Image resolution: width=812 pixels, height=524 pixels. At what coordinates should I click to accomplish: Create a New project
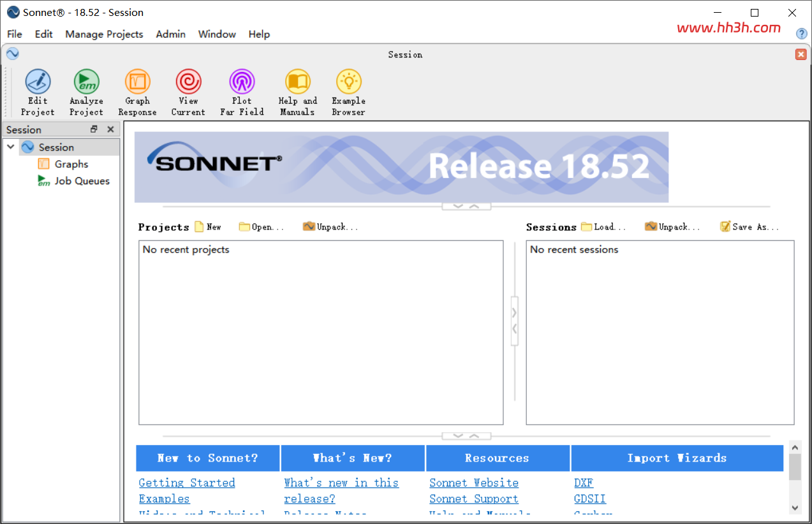click(208, 227)
